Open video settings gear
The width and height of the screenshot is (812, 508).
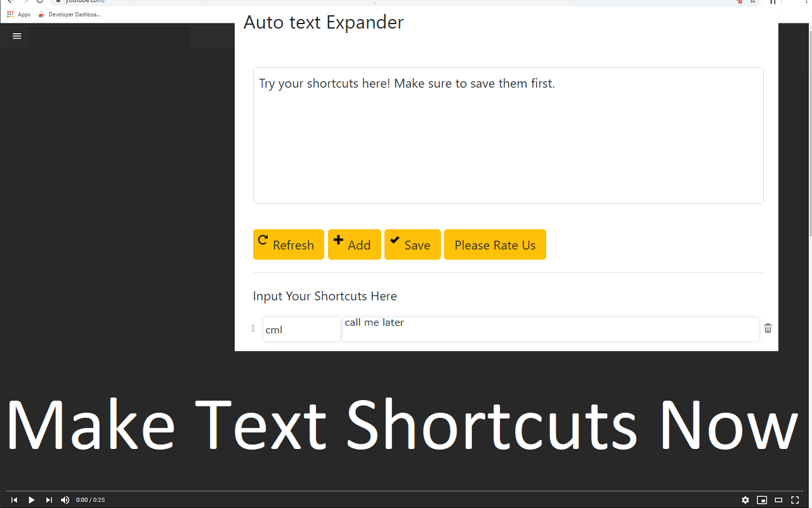pyautogui.click(x=745, y=500)
